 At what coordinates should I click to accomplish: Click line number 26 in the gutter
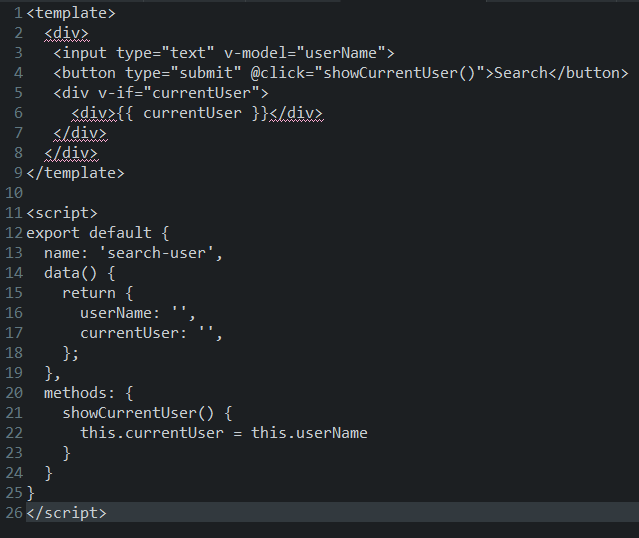pyautogui.click(x=14, y=513)
